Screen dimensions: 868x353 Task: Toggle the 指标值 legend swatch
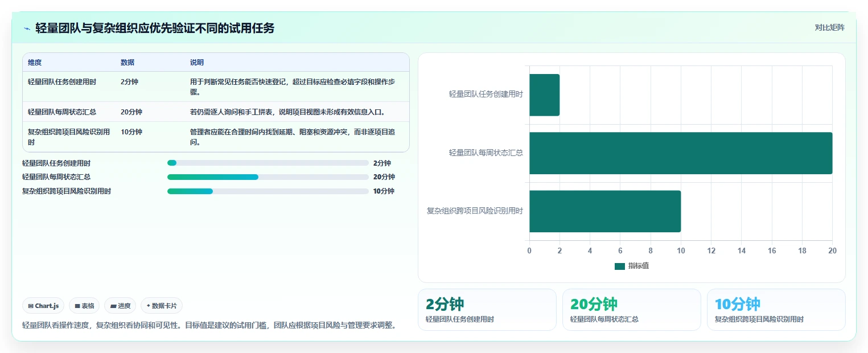pyautogui.click(x=620, y=266)
